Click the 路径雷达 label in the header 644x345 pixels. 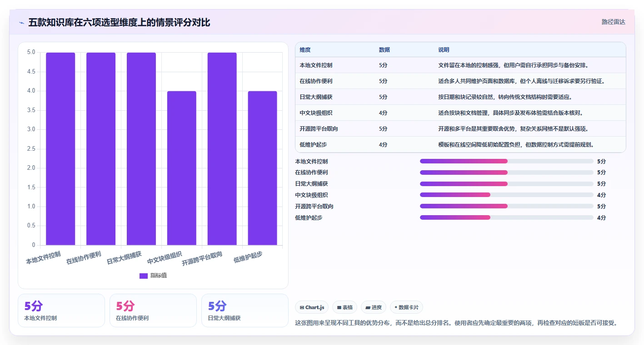click(x=613, y=22)
